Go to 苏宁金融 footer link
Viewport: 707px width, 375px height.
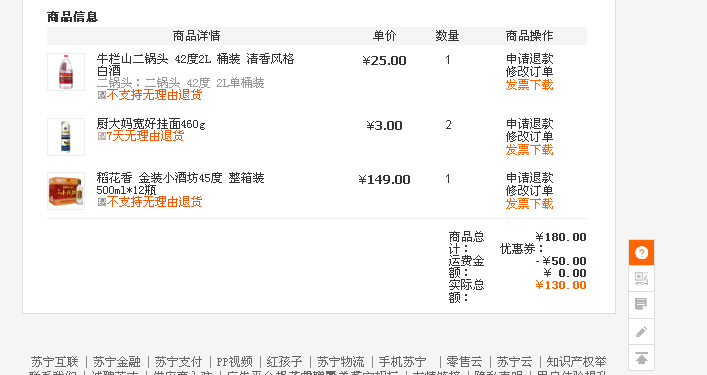click(117, 362)
